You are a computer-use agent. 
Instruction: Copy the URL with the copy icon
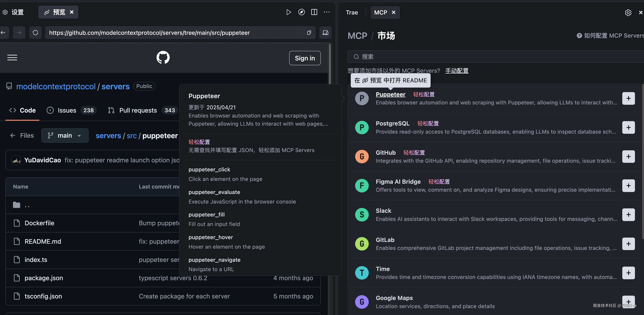tap(309, 32)
